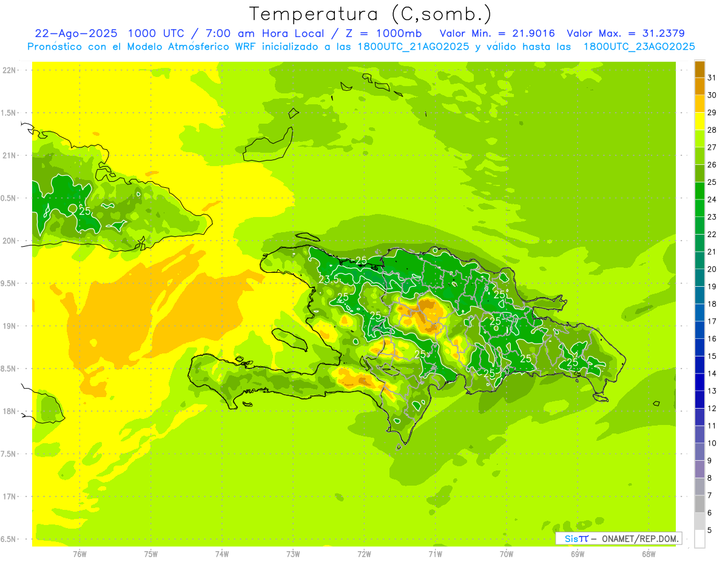This screenshot has height=562, width=728.
Task: Click the '8.5N' latitude axis label
Action: tap(8, 369)
